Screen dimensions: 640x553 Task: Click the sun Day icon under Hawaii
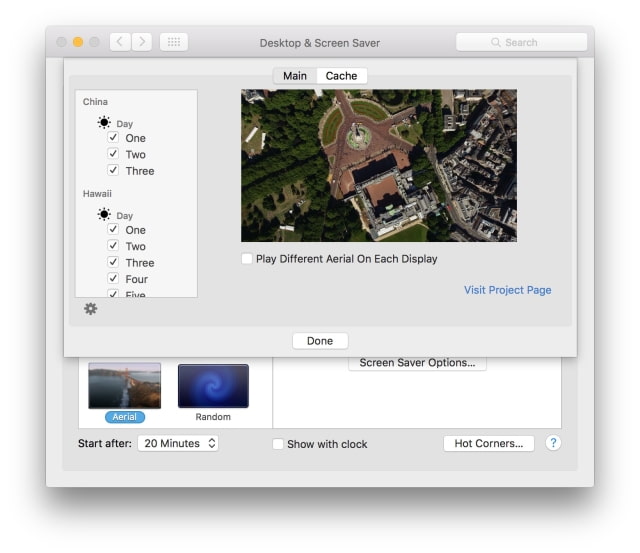click(104, 214)
